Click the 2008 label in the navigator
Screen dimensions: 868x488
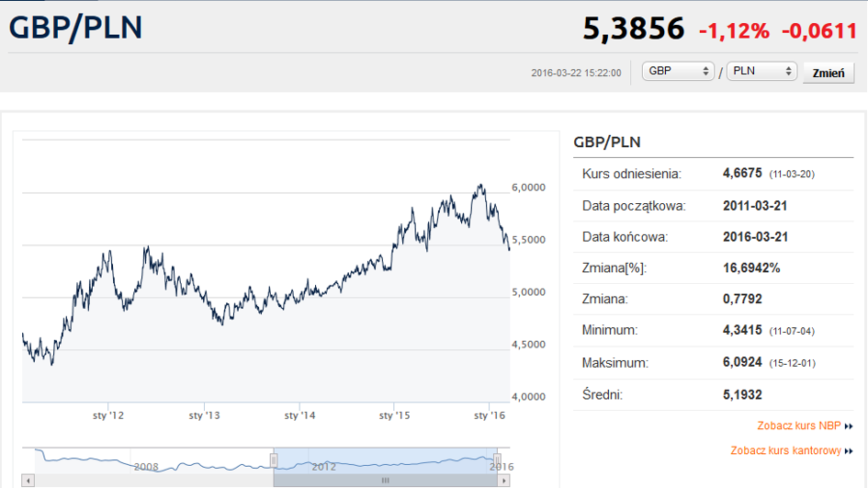point(146,467)
